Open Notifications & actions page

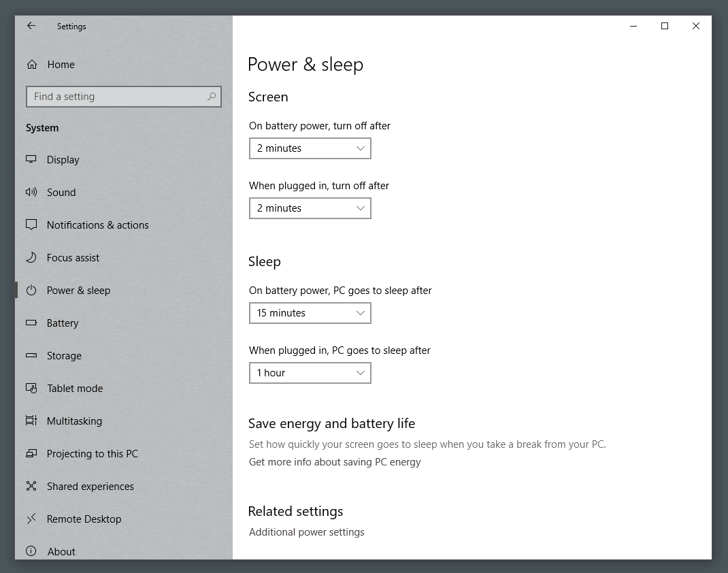(x=98, y=225)
